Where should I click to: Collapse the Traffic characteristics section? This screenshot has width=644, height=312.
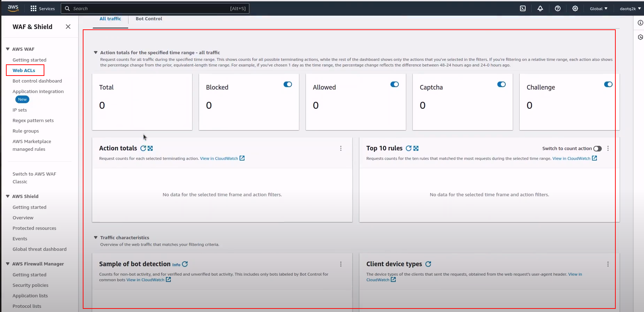pos(96,237)
